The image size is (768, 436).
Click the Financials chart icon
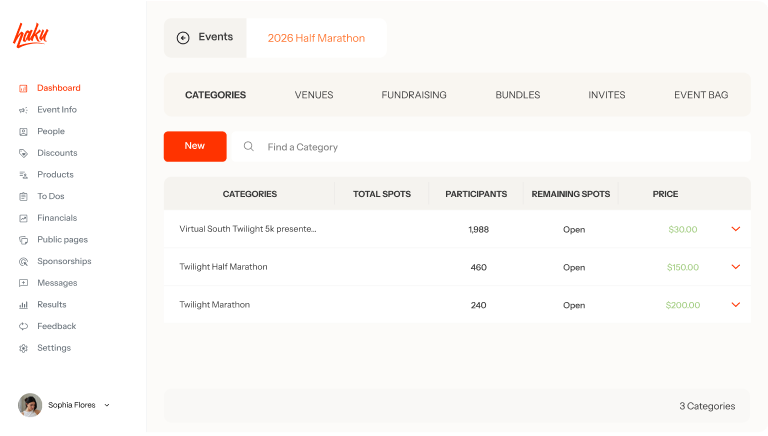click(23, 218)
